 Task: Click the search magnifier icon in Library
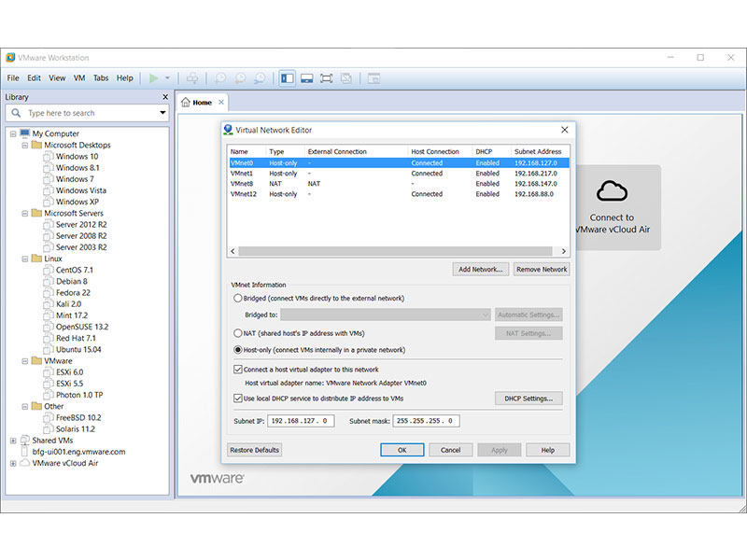[x=16, y=113]
